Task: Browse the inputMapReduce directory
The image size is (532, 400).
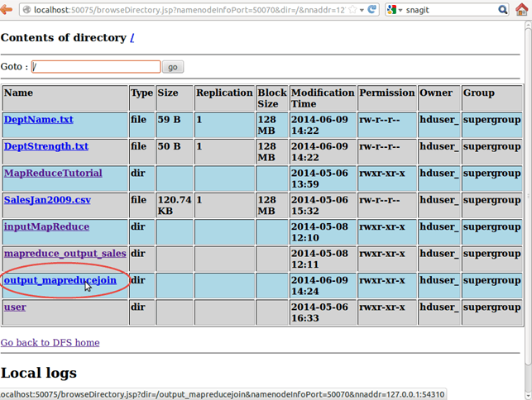Action: [46, 226]
